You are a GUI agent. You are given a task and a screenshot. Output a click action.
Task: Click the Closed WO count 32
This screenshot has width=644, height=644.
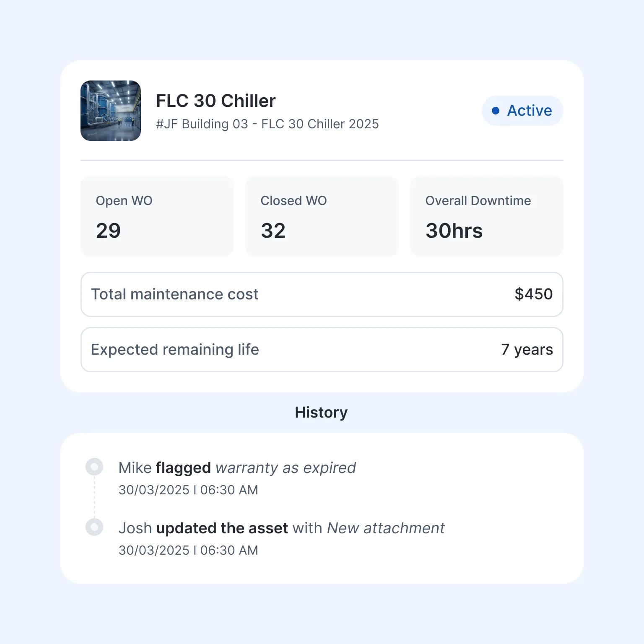click(273, 231)
